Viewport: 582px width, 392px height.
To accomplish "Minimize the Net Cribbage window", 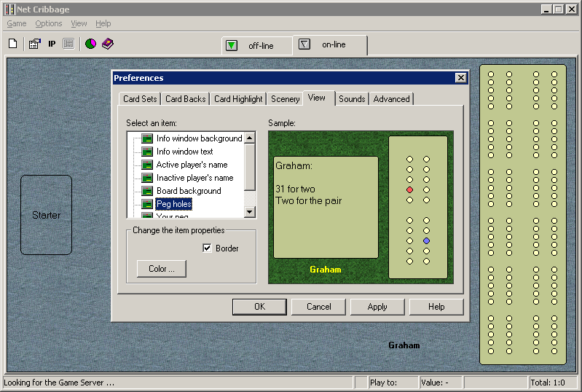I will click(x=546, y=9).
